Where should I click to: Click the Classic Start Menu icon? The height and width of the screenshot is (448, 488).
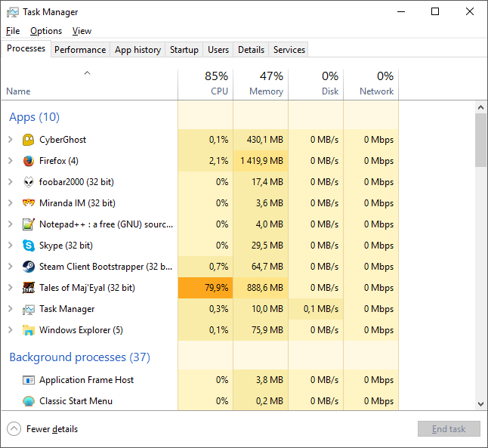click(x=29, y=401)
